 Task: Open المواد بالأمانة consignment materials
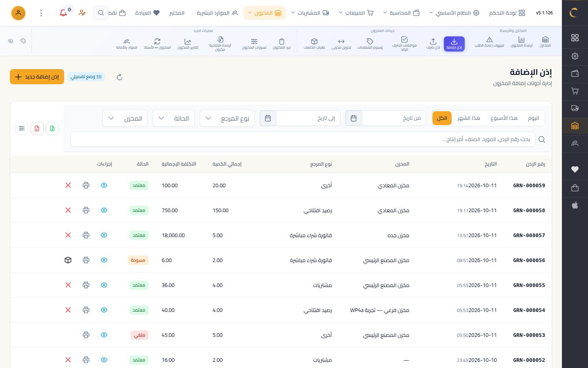click(x=127, y=44)
